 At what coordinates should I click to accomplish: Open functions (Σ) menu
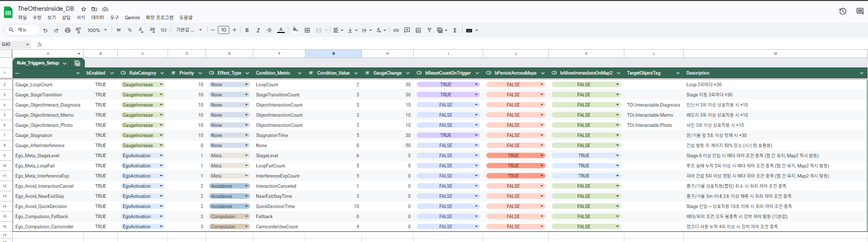pyautogui.click(x=455, y=30)
